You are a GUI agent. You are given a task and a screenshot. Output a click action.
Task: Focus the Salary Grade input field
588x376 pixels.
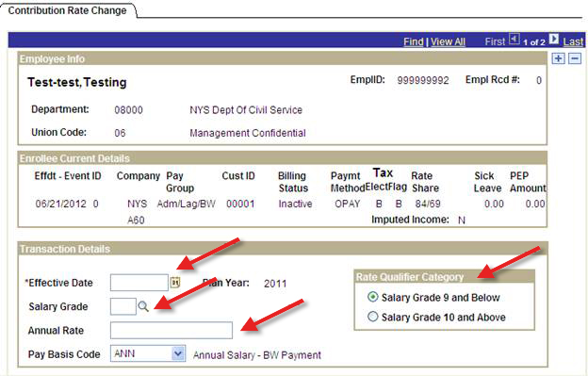coord(123,306)
